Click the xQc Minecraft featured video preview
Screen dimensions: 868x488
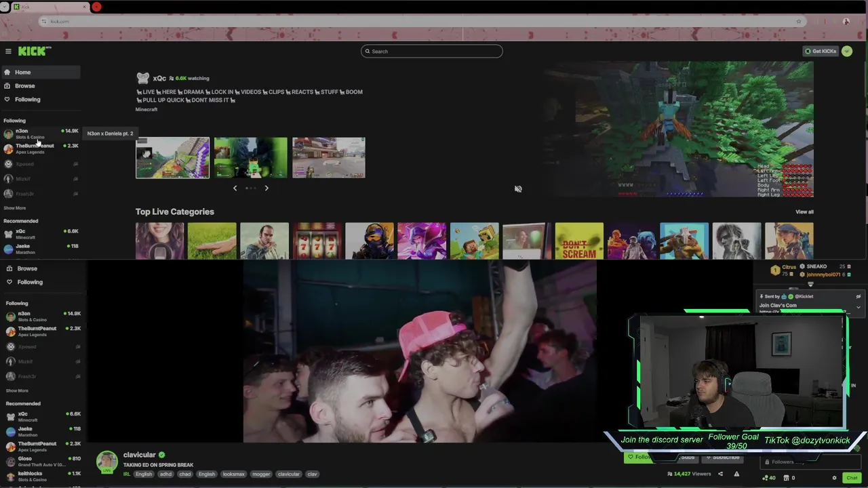(x=678, y=129)
